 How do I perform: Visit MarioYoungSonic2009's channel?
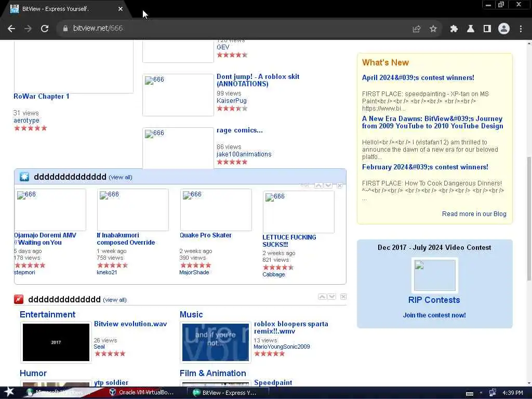[282, 347]
